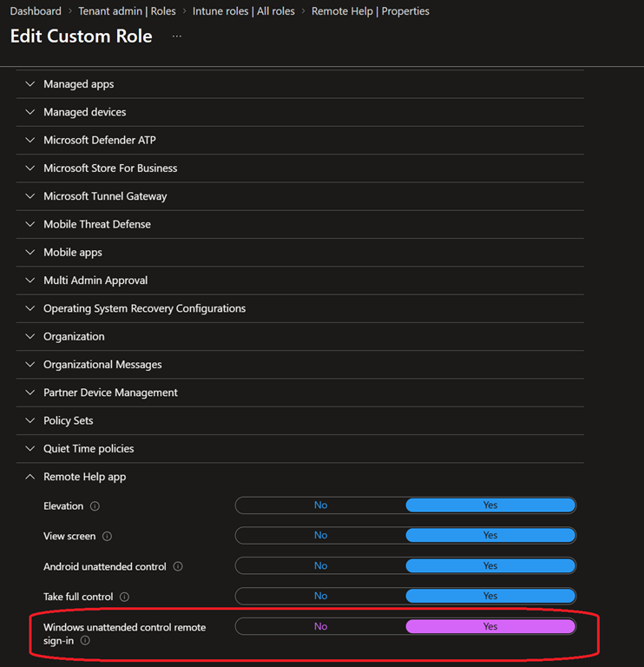
Task: Click the info icon beside View screen
Action: click(x=107, y=537)
